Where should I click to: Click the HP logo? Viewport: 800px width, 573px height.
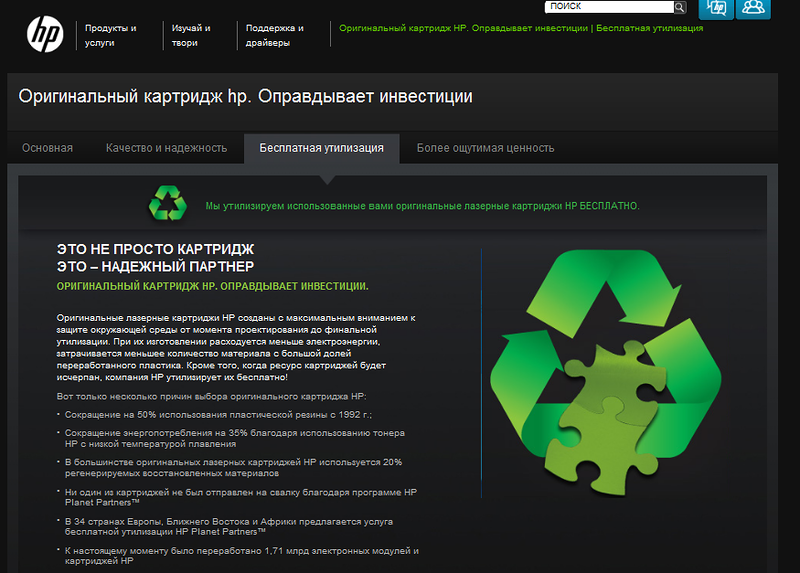point(45,34)
